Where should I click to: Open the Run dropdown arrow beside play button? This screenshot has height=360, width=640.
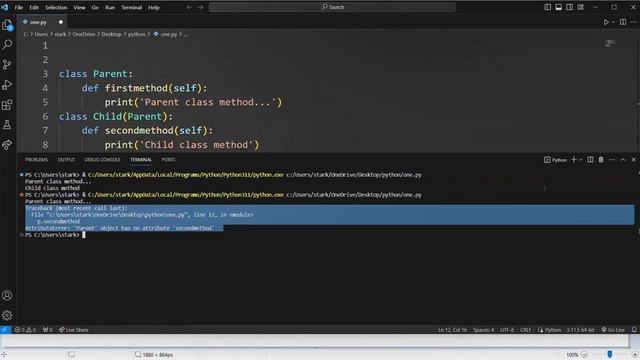tap(613, 22)
